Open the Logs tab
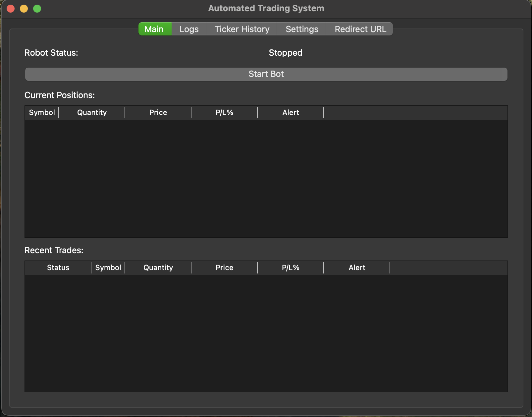Viewport: 532px width, 417px height. 189,29
